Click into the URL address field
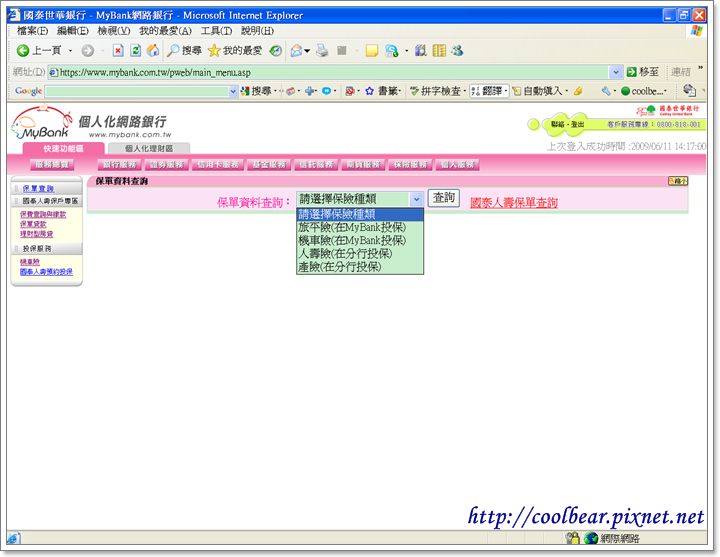720x557 pixels. click(x=329, y=72)
